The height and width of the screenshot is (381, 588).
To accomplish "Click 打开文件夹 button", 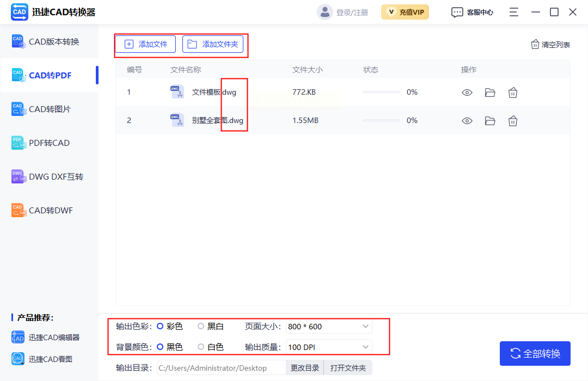I will [x=348, y=368].
